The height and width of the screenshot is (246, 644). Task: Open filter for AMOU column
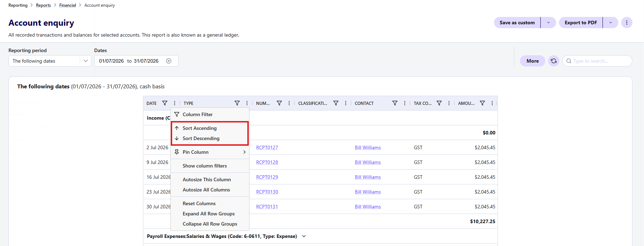coord(482,103)
